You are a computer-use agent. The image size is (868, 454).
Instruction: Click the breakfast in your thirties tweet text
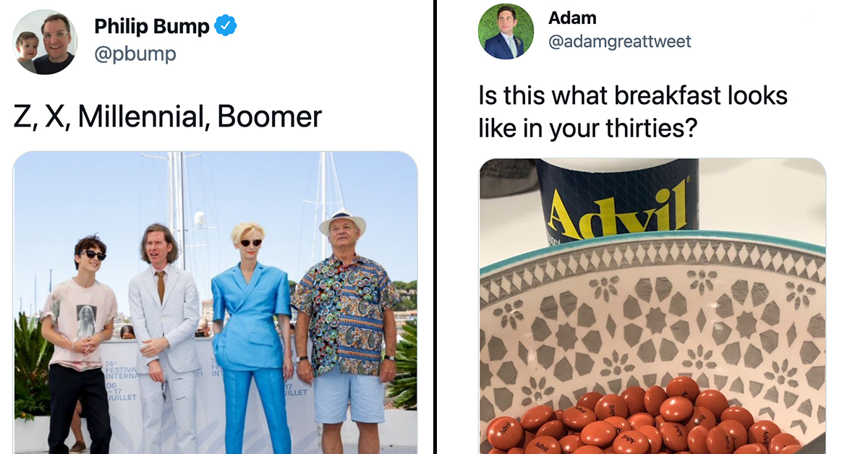coord(633,111)
